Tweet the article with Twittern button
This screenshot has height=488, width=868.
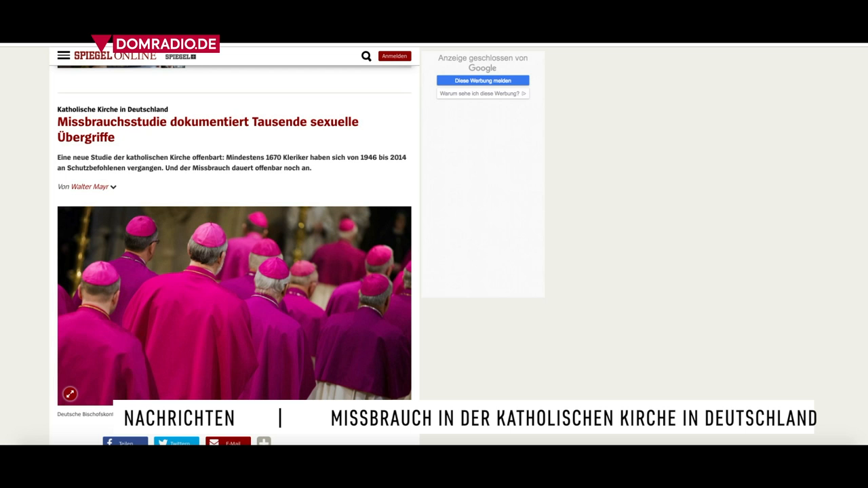[x=176, y=442]
